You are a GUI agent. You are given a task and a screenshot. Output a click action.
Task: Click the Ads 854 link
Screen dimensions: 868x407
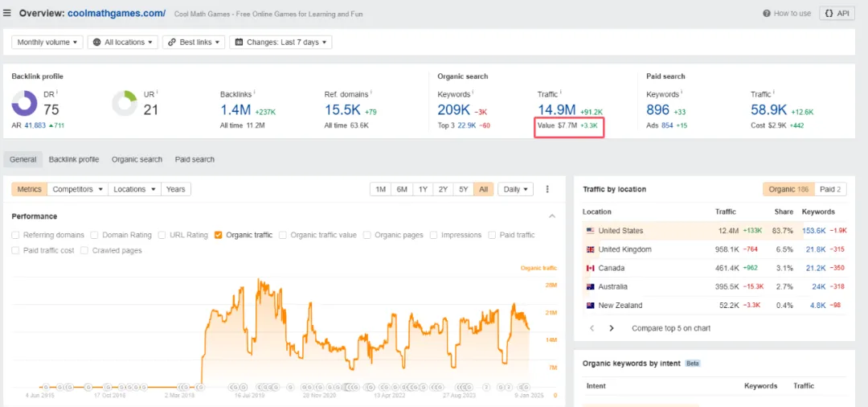(667, 125)
